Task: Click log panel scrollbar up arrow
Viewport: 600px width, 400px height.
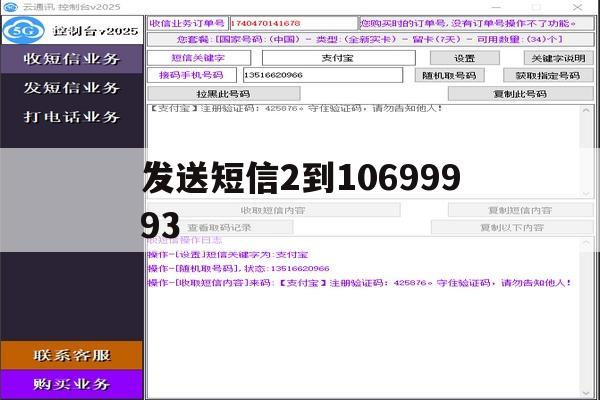Action: [586, 243]
